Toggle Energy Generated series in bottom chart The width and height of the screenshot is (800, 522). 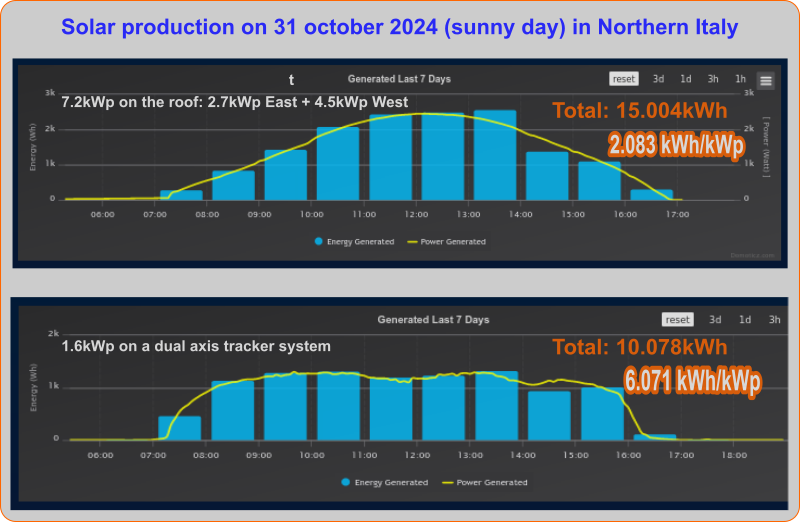coord(385,482)
